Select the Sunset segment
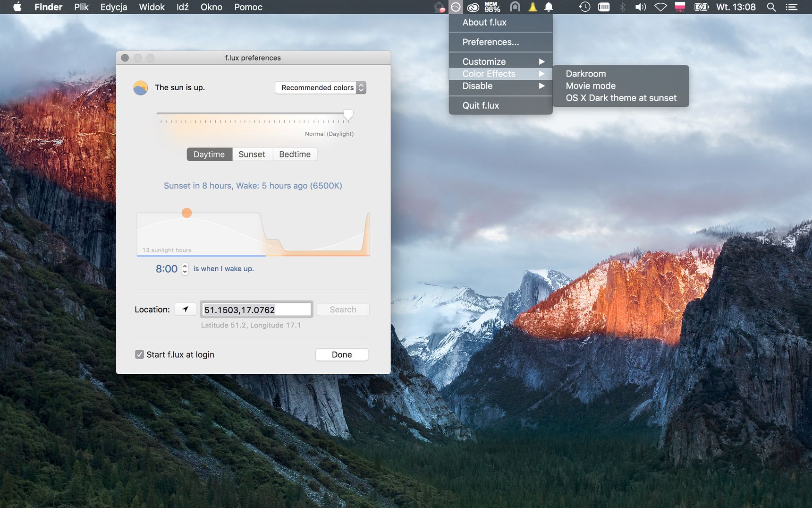 click(x=252, y=155)
